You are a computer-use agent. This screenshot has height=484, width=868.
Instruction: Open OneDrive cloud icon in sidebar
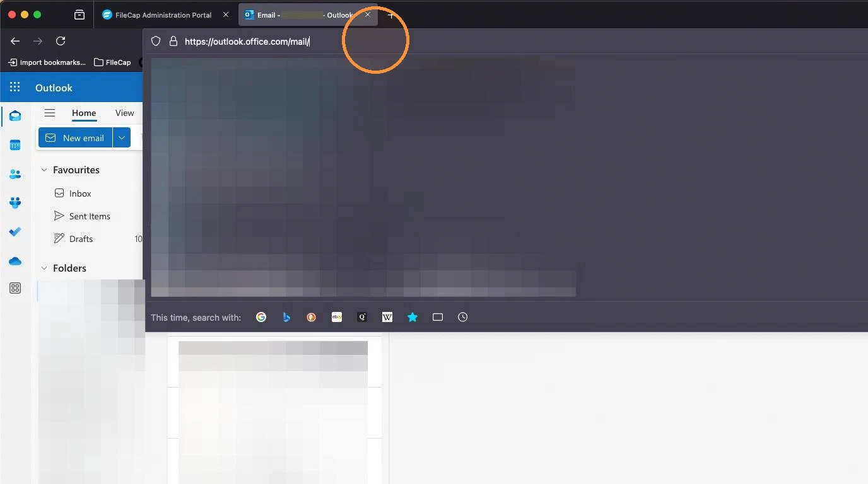coord(15,261)
